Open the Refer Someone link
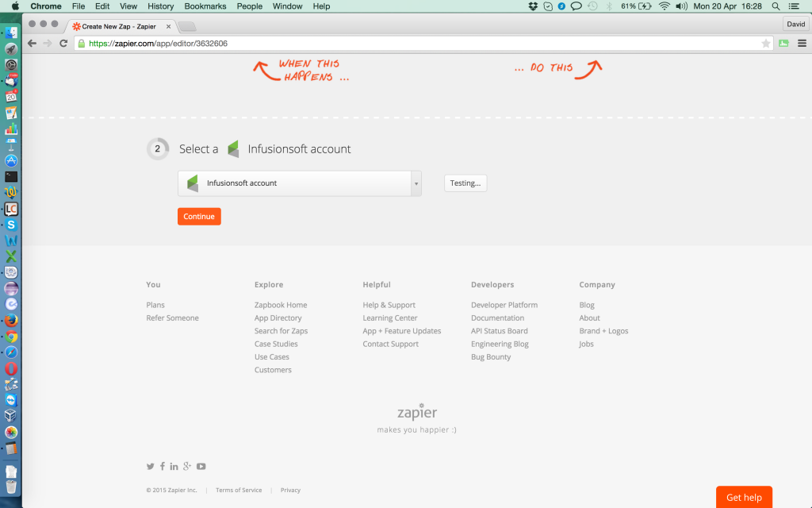 click(172, 317)
